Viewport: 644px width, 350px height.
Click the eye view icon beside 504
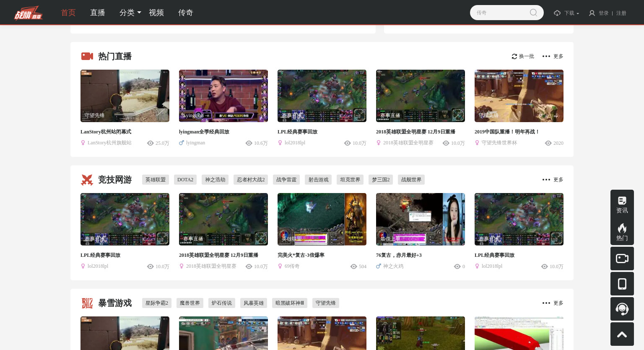click(x=354, y=266)
